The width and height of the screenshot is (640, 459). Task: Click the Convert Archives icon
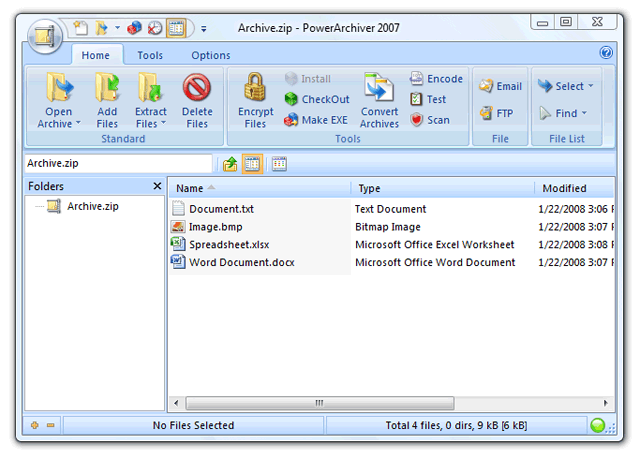(x=379, y=88)
